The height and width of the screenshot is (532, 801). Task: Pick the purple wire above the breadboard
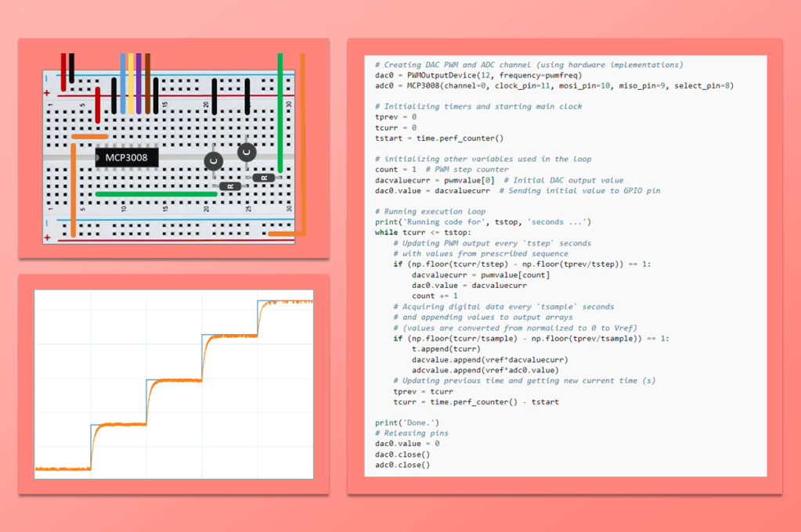coord(139,82)
